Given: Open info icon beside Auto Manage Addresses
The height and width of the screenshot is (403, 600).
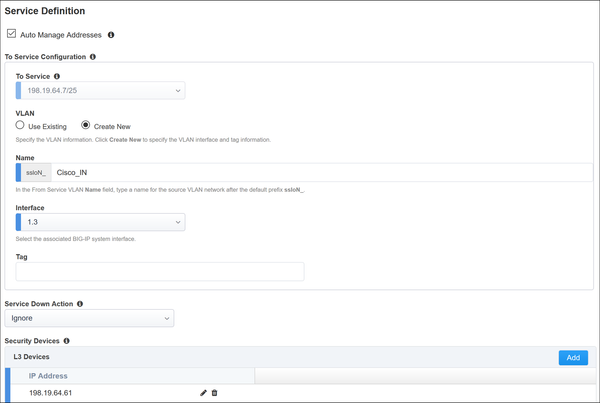Looking at the screenshot, I should point(111,35).
